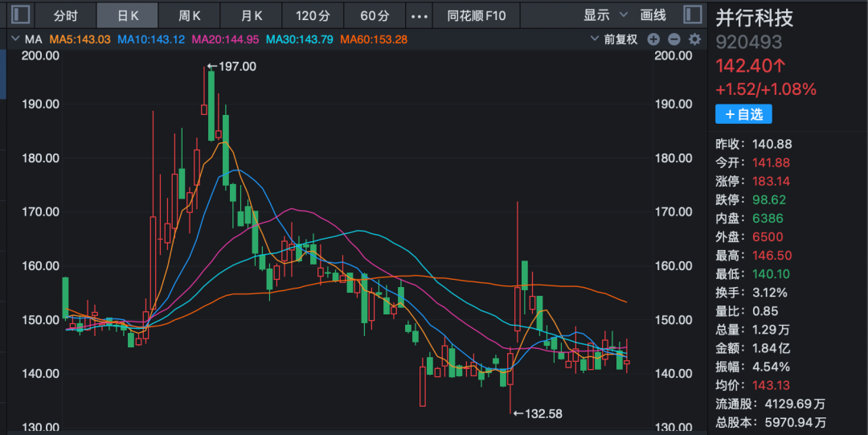The height and width of the screenshot is (435, 868).
Task: Add stock via +自选 button
Action: coord(743,115)
